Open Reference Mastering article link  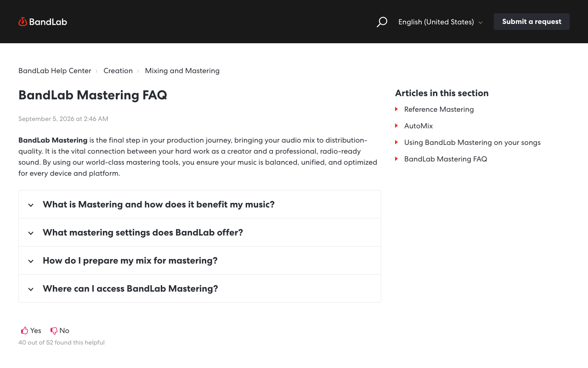click(x=439, y=109)
